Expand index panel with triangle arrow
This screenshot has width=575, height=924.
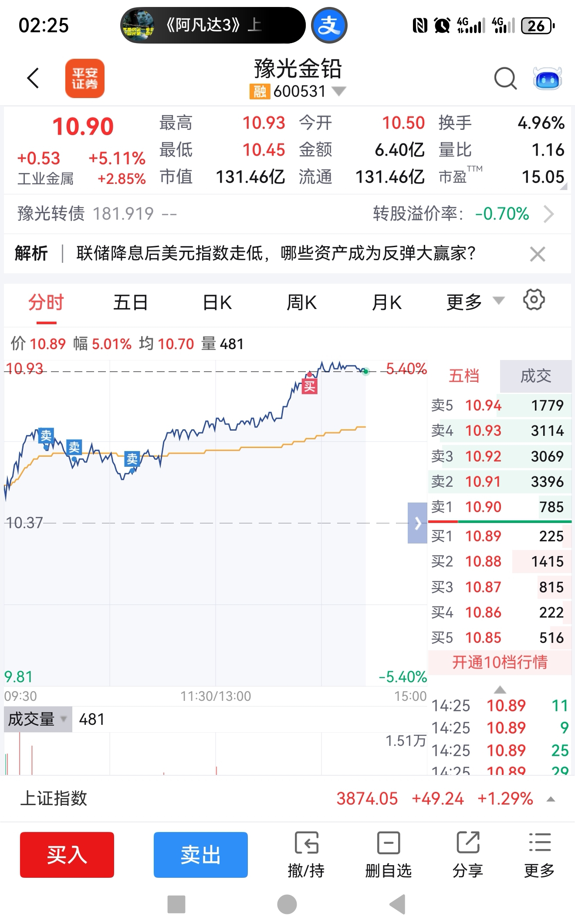pyautogui.click(x=551, y=799)
